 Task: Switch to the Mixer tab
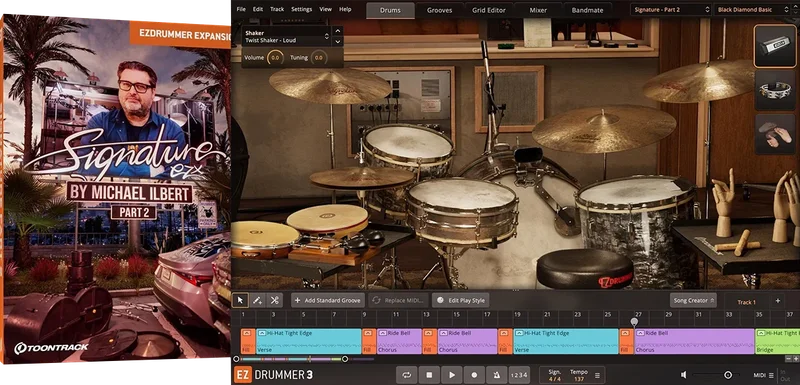(538, 10)
